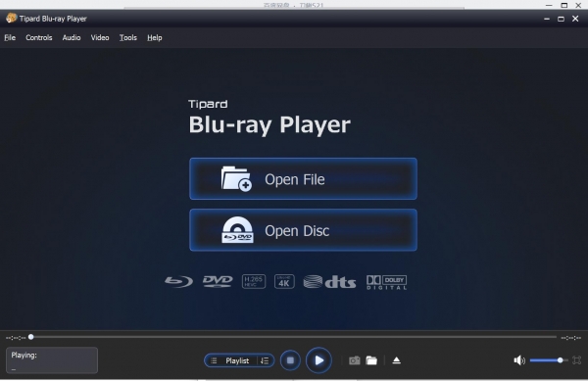Minimize the Tipard Blu-ray Player window
This screenshot has width=588, height=381.
[x=547, y=19]
